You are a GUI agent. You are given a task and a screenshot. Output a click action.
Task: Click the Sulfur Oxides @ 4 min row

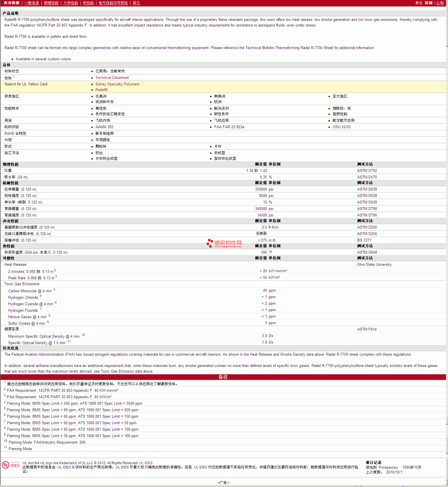223,323
